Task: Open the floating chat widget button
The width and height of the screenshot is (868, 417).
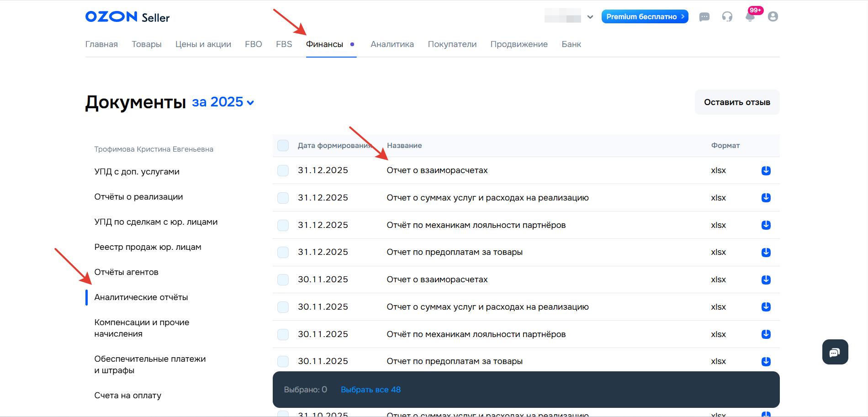Action: (x=835, y=352)
